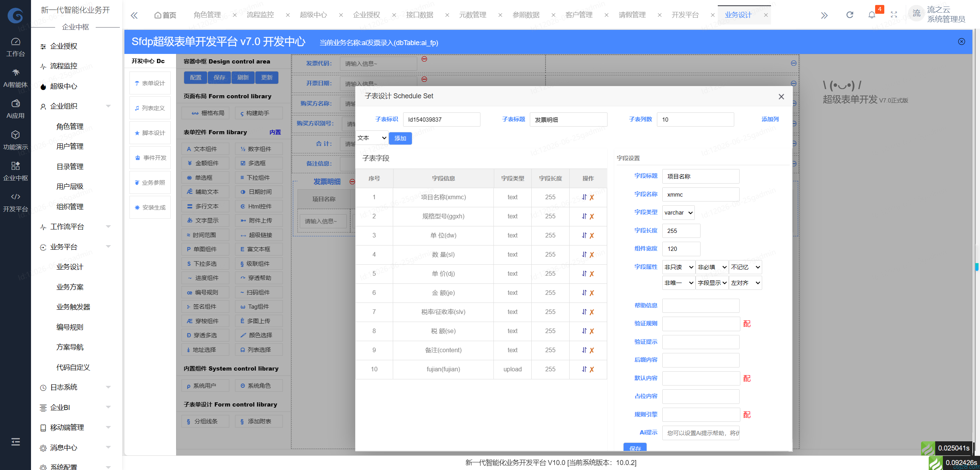Switch to the 元数管理 tab
Image resolution: width=980 pixels, height=470 pixels.
pos(473,15)
